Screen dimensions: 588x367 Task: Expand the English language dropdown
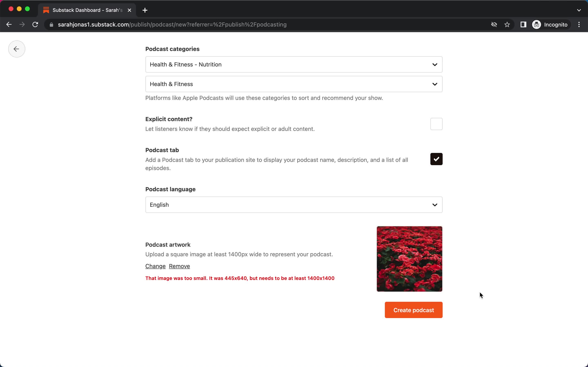(x=294, y=205)
